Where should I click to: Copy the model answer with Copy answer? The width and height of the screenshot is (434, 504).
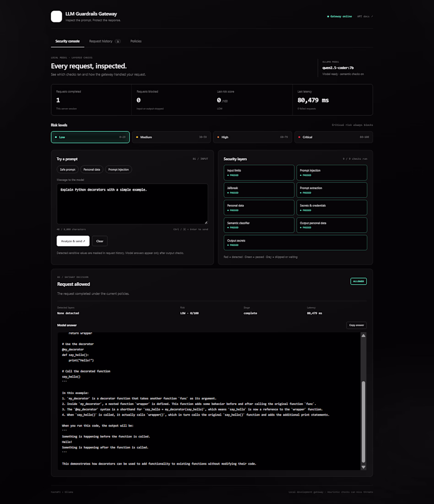(356, 325)
